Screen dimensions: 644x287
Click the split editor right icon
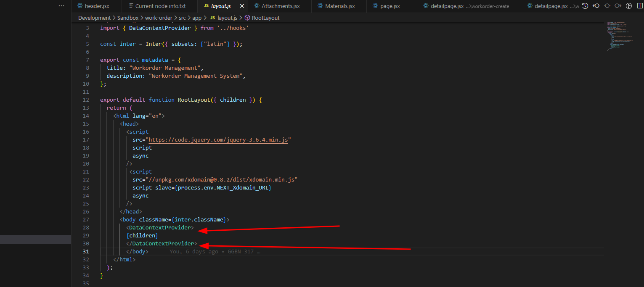pyautogui.click(x=640, y=6)
